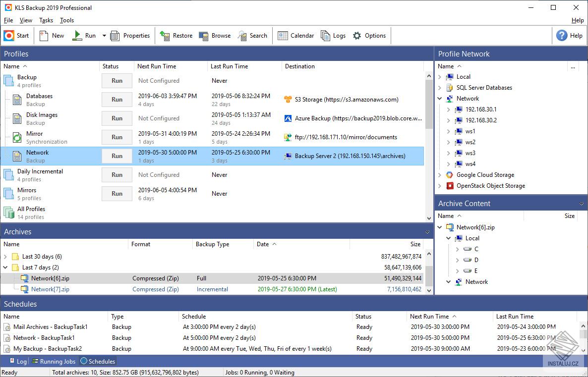Screen dimensions: 588x377
Task: Select the Network[7].zip archive row
Action: coord(50,289)
